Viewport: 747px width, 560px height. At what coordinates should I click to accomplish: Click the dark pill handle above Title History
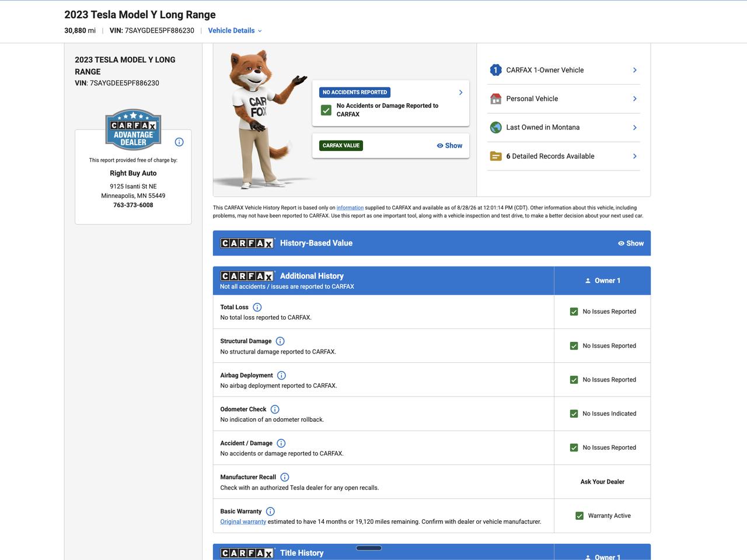point(369,548)
